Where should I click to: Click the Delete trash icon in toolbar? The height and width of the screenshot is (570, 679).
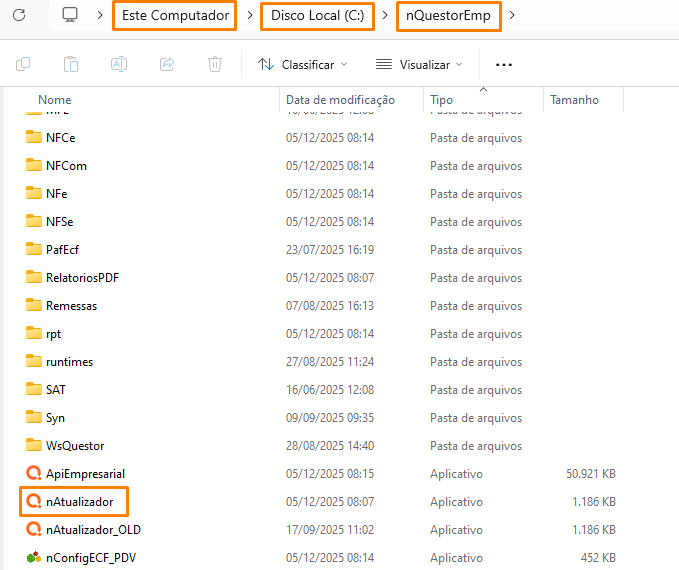(x=215, y=64)
